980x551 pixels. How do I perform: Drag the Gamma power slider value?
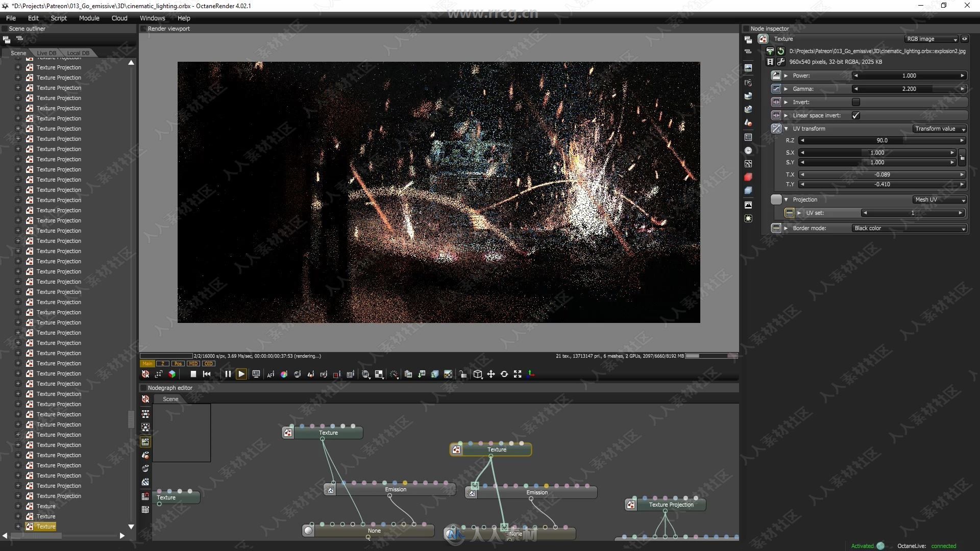908,88
